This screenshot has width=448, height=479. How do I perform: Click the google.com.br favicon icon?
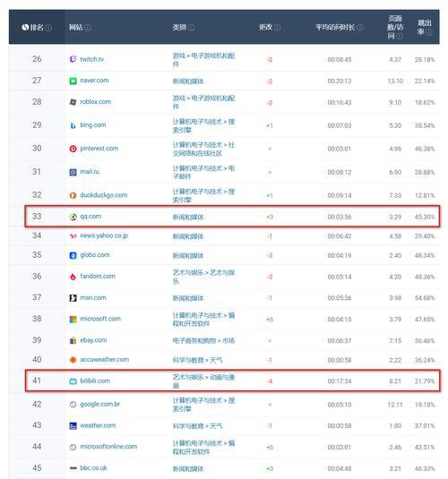[73, 405]
